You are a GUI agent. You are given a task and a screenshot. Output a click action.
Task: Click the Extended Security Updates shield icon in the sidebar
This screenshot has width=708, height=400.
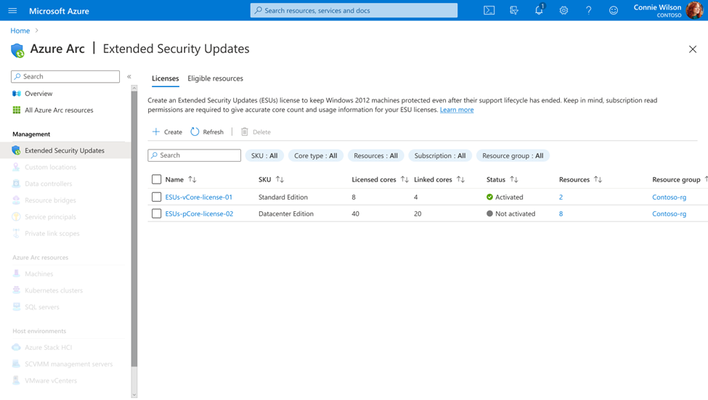(x=16, y=150)
